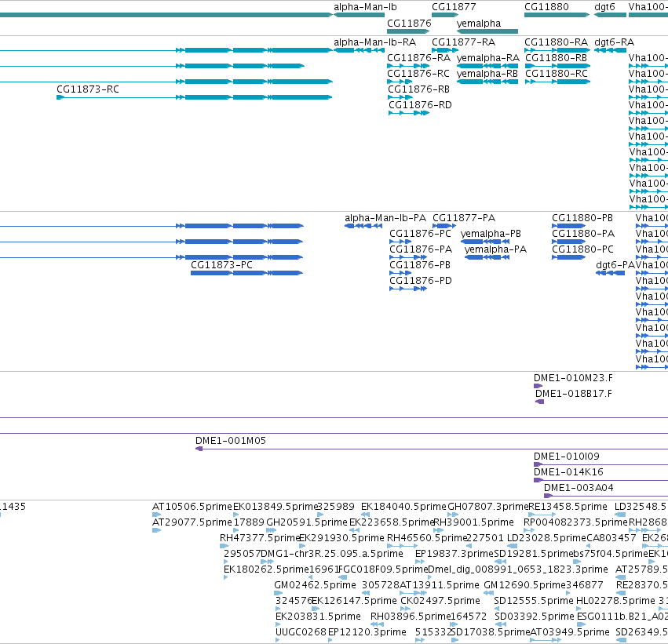Click transcript CG11876-RC label
Image resolution: width=668 pixels, height=644 pixels.
click(418, 74)
